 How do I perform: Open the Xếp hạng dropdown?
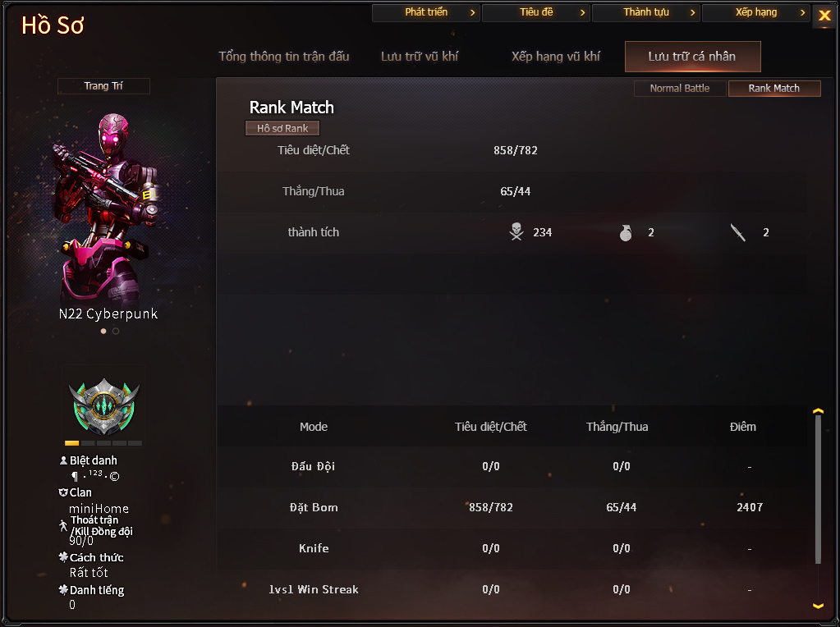(x=756, y=12)
